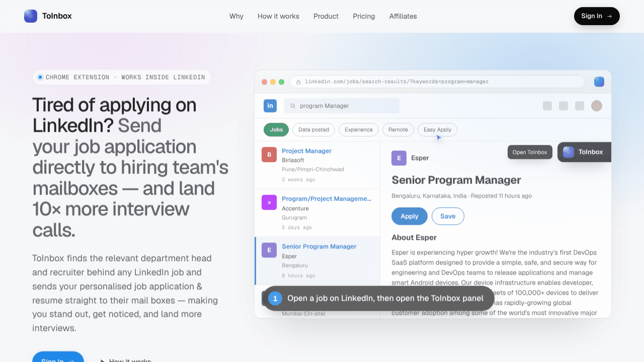Click the Accenture purple company logo
Viewport: 644px width, 362px height.
pyautogui.click(x=269, y=202)
